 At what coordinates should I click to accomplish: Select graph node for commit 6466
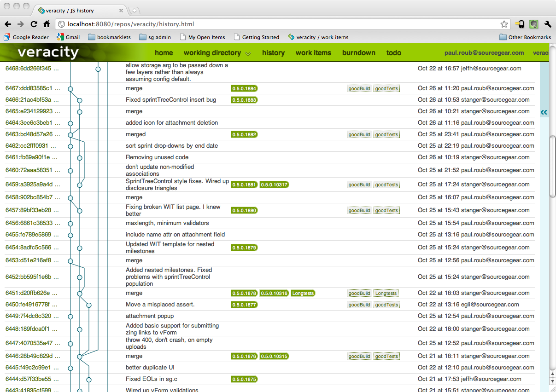click(x=80, y=100)
